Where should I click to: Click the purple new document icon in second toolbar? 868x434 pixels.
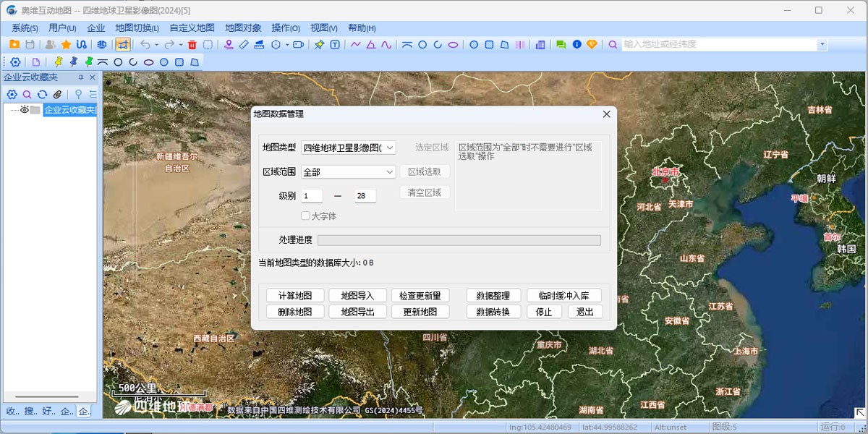[36, 62]
